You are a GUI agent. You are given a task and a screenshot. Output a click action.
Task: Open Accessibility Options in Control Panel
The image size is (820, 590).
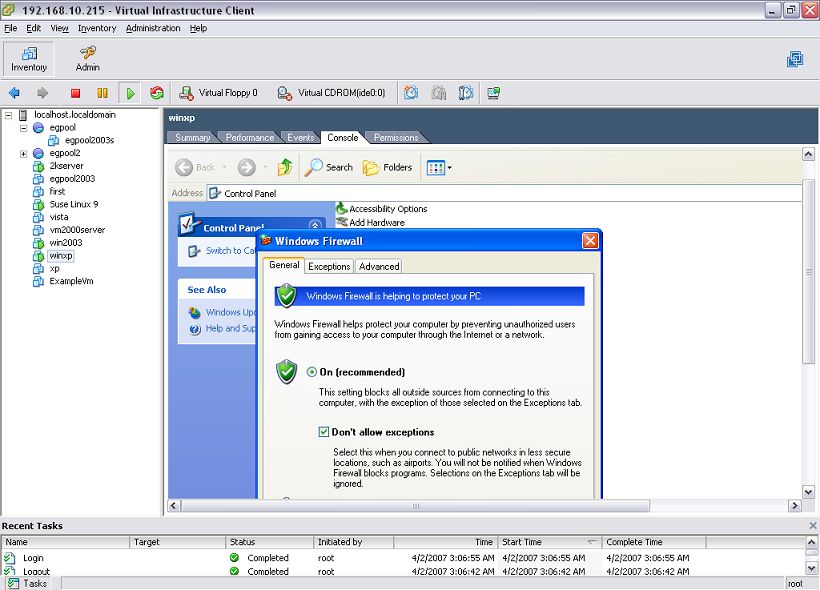coord(381,209)
